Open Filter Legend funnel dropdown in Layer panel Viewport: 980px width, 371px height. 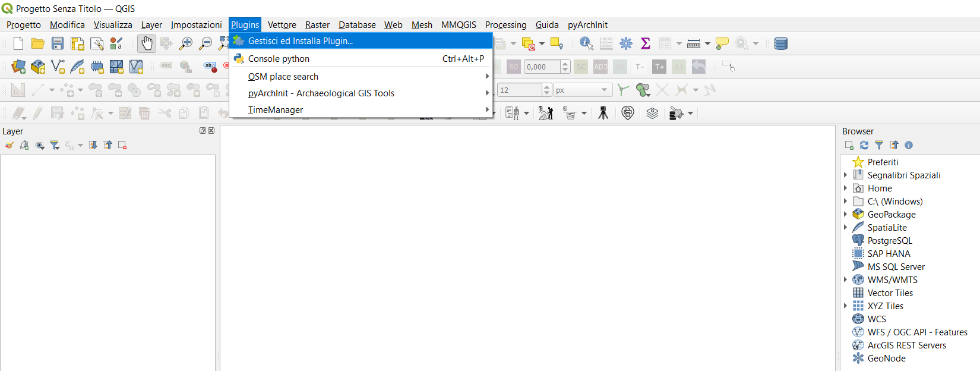[x=55, y=145]
